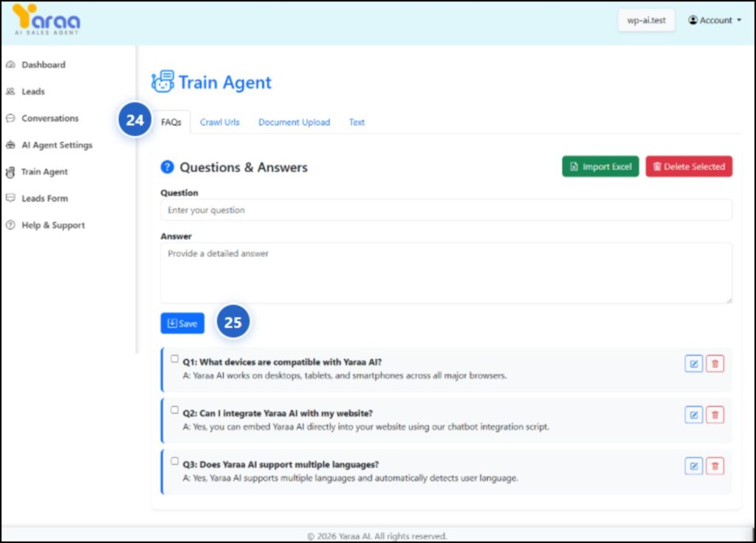Open AI Agent Settings from the sidebar

(x=57, y=145)
